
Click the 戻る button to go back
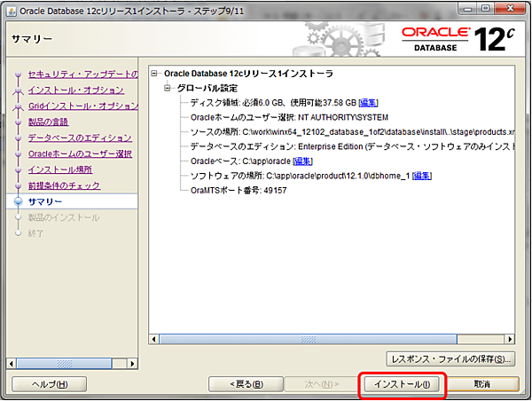[x=246, y=384]
